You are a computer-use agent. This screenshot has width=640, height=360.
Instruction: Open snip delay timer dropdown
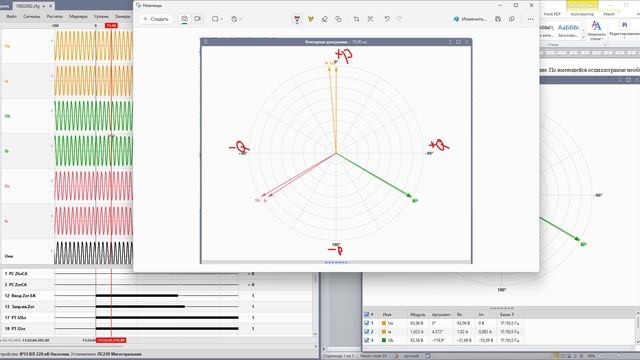236,19
